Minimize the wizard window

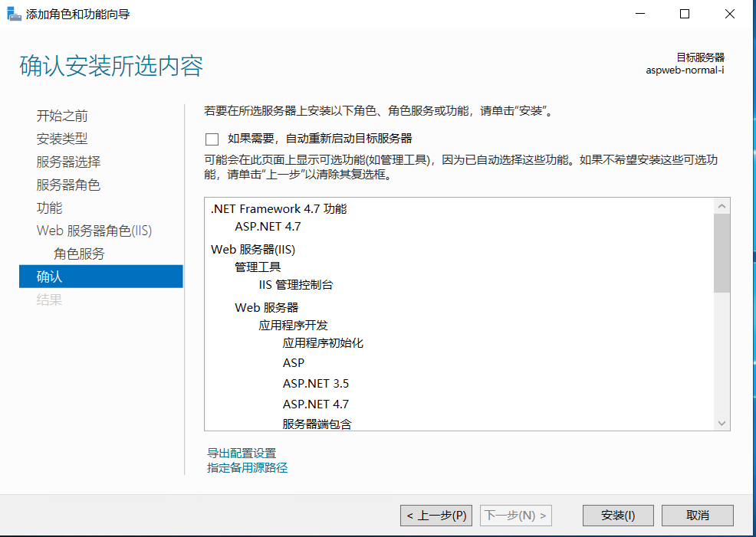pos(640,14)
